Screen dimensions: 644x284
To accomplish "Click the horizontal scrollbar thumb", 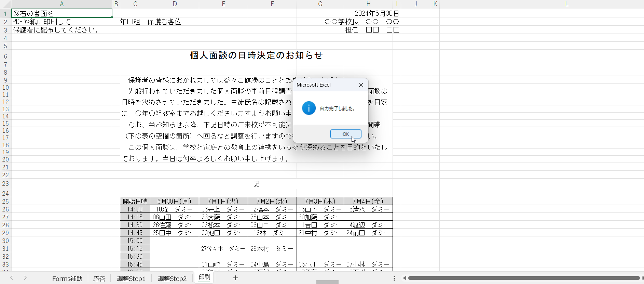I will (523, 278).
